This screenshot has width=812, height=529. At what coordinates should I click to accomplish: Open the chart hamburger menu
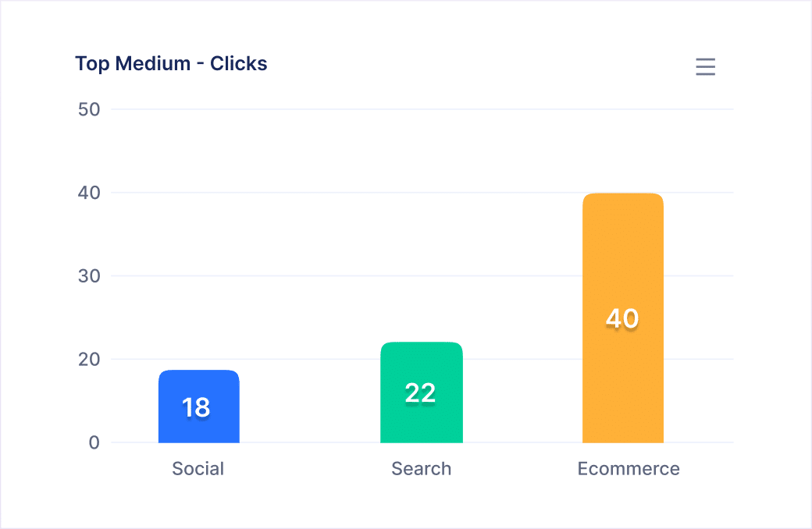[705, 67]
